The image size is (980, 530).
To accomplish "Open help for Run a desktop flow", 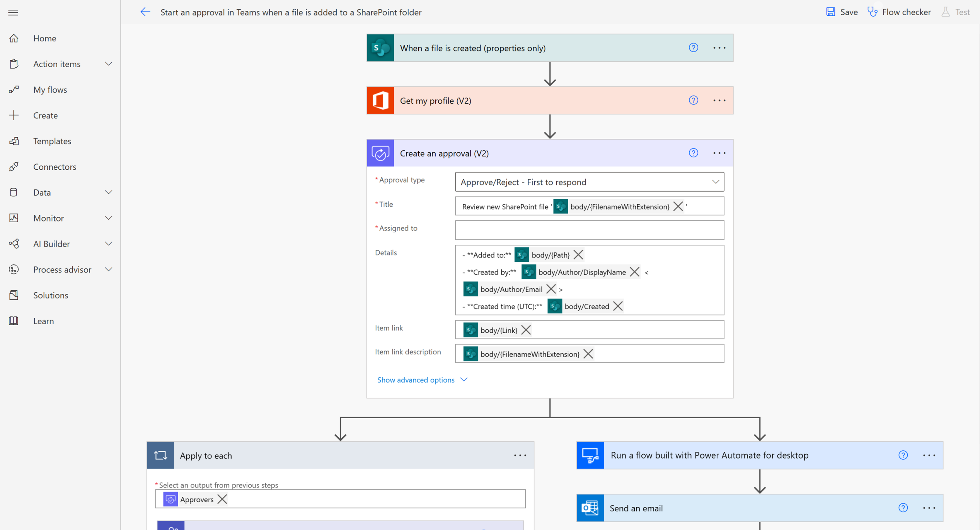I will click(x=903, y=455).
